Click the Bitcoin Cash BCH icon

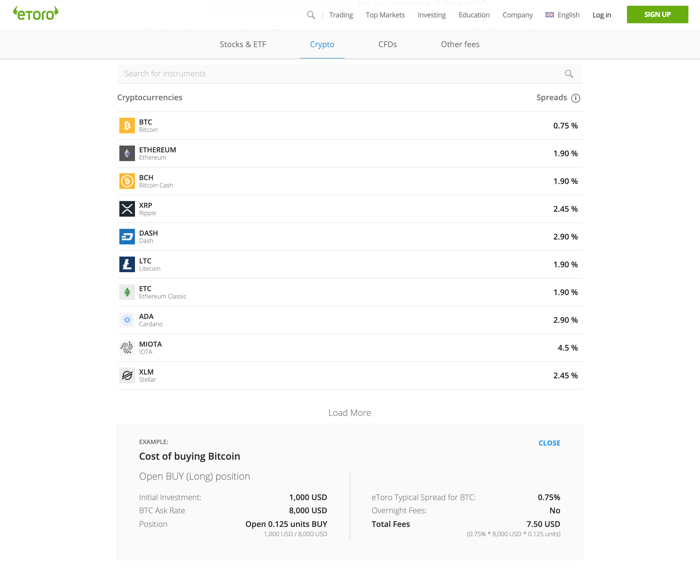coord(127,181)
